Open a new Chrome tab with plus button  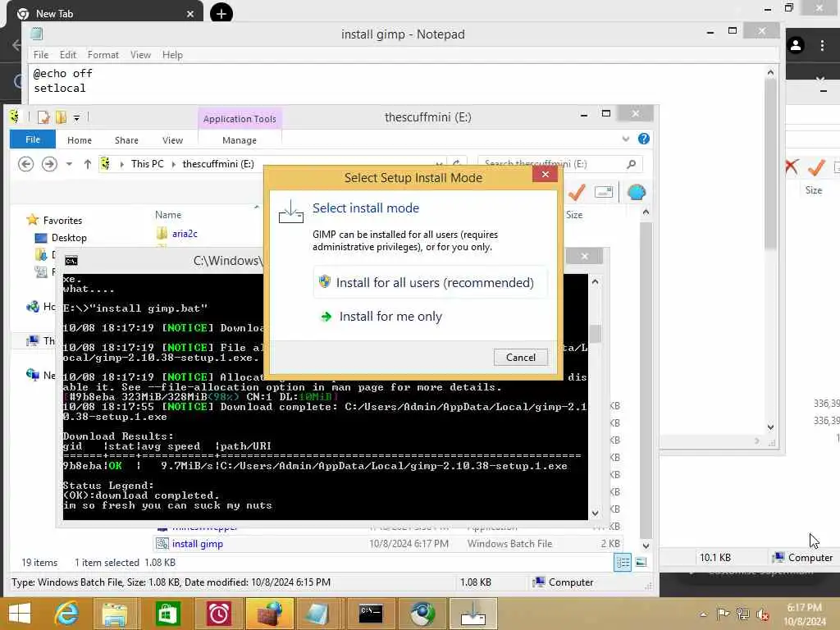[221, 13]
